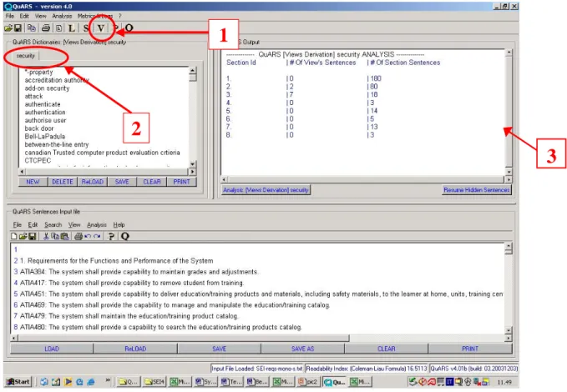Switch to the pic2 taskbar button

click(308, 381)
